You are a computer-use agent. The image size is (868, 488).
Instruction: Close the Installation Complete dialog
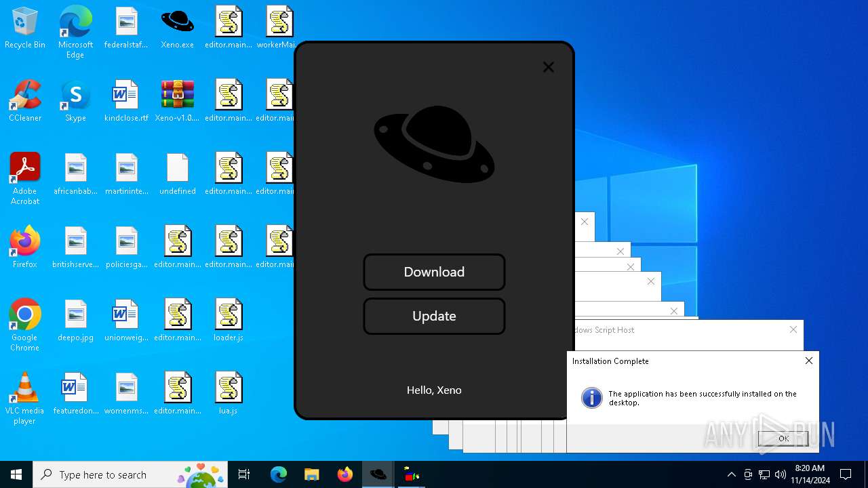click(809, 361)
